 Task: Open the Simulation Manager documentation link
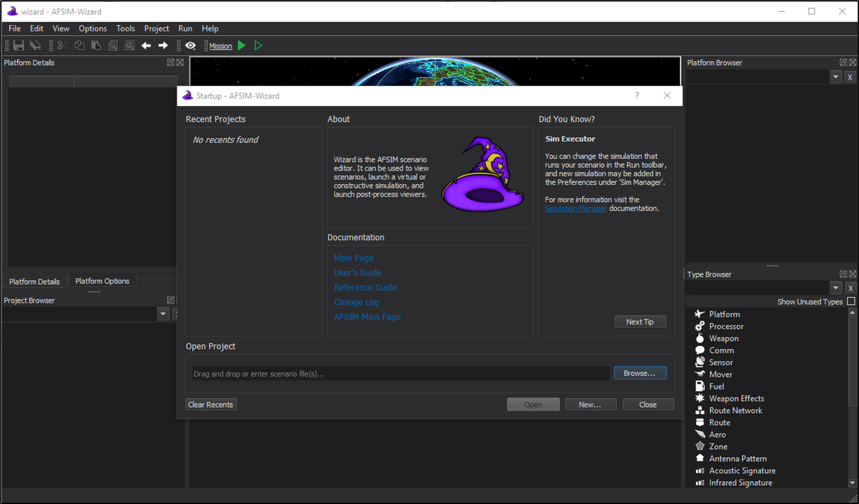(576, 209)
